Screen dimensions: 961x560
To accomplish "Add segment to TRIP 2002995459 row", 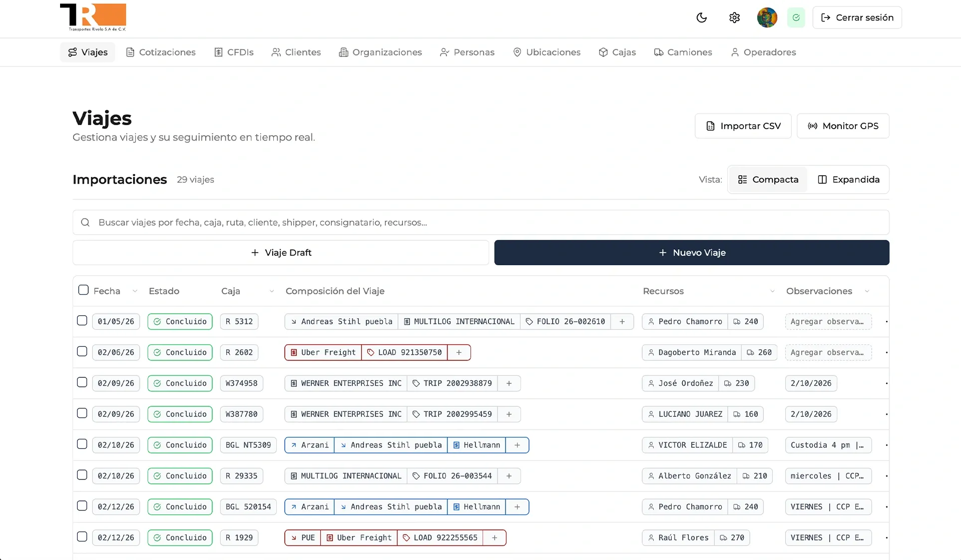I will tap(509, 414).
